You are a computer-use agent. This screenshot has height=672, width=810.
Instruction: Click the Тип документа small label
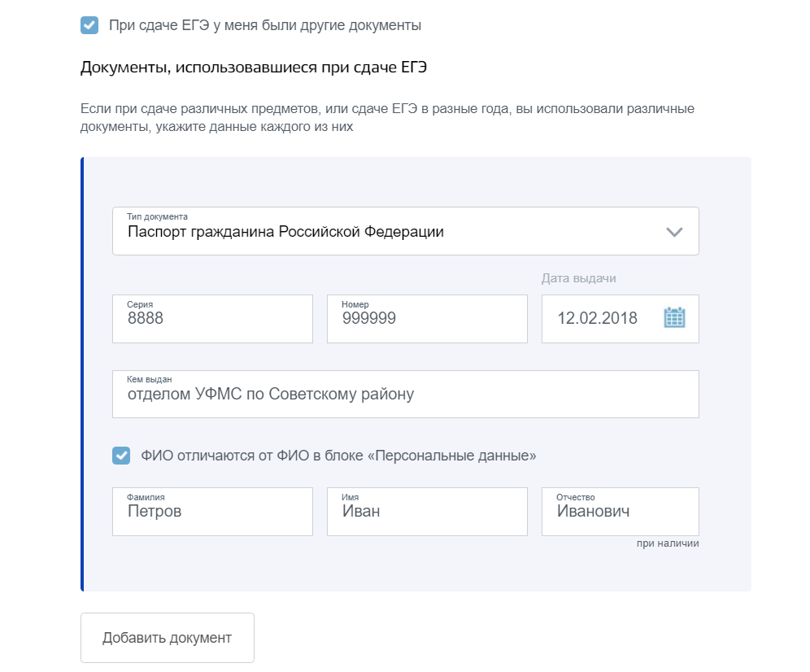click(157, 216)
